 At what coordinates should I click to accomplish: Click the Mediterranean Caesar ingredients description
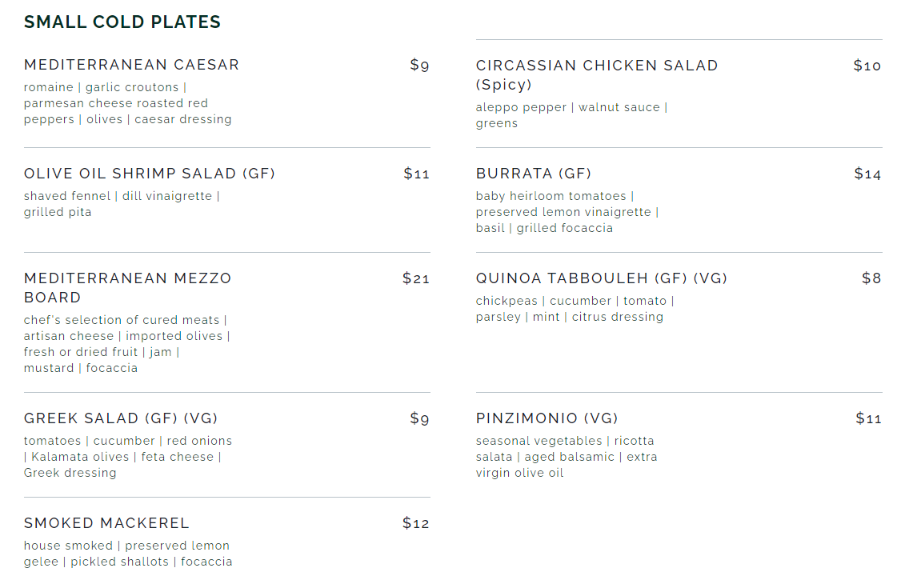(127, 103)
